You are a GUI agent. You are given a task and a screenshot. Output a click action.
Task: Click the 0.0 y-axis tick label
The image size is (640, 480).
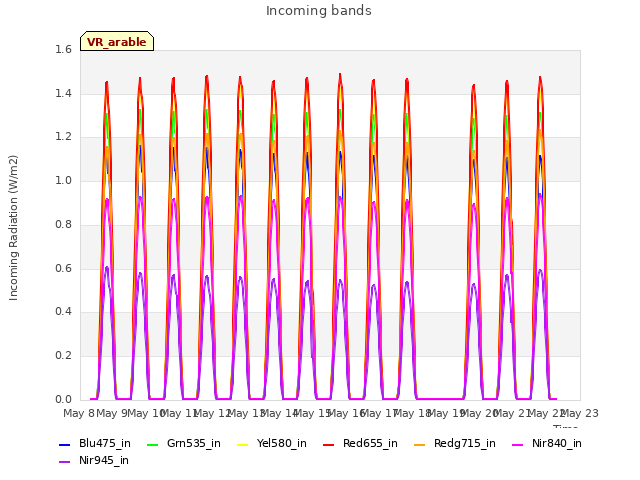tap(63, 399)
